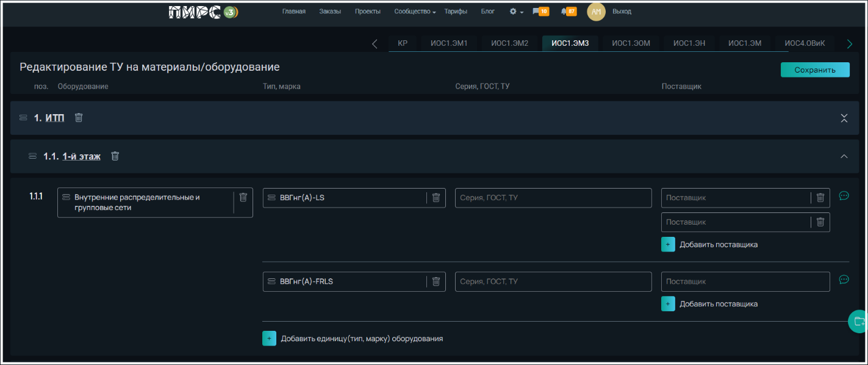868x365 pixels.
Task: Switch to the ИОС1.ЭОМ tab
Action: [631, 43]
